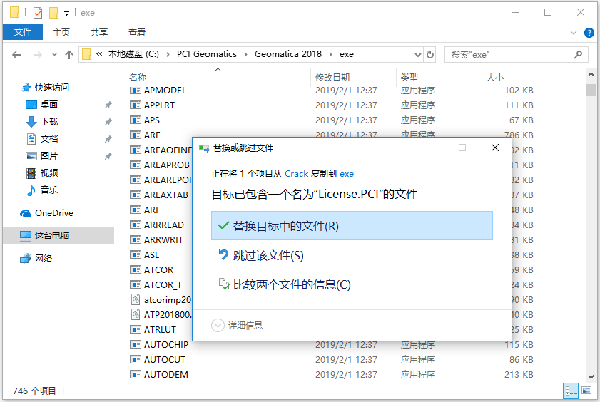
Task: Open recent locations dropdown arrow
Action: pos(54,55)
